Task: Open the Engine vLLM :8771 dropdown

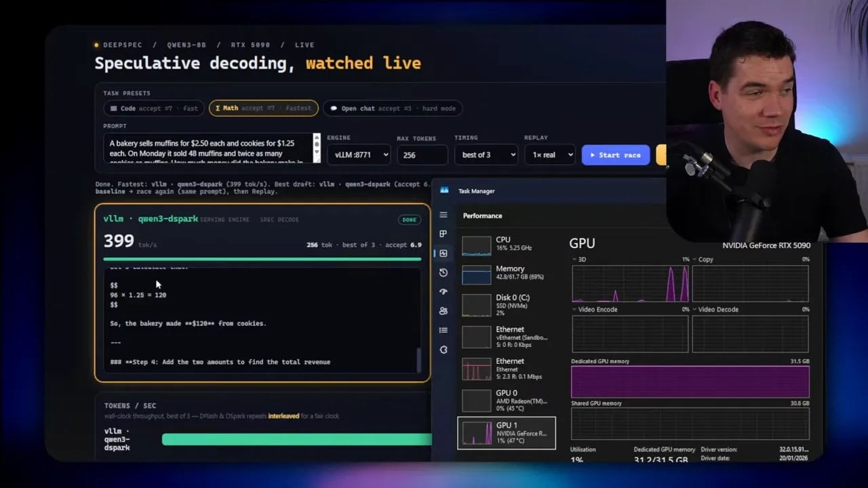Action: (x=359, y=155)
